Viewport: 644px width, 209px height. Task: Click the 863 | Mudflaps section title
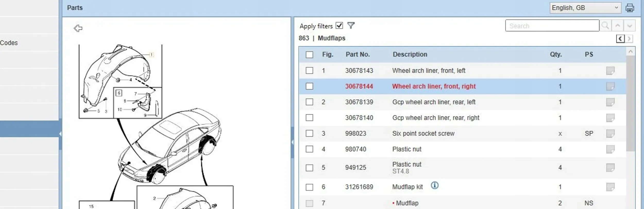322,38
